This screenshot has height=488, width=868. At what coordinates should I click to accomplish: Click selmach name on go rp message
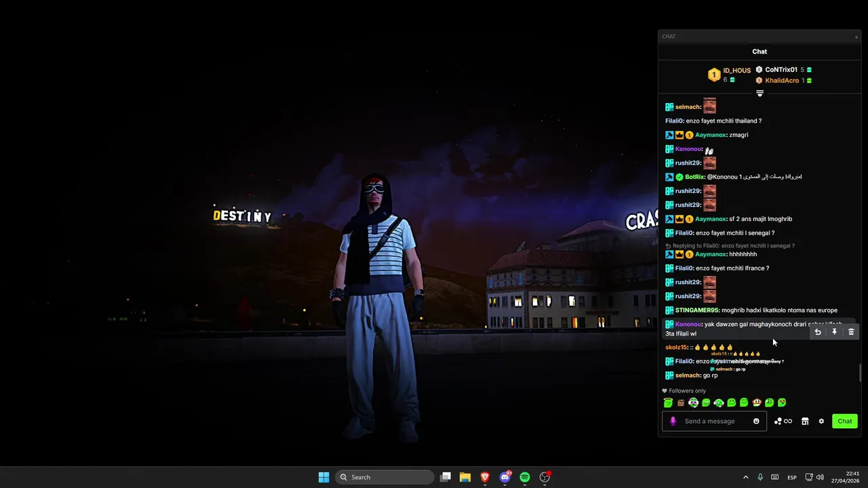click(688, 375)
